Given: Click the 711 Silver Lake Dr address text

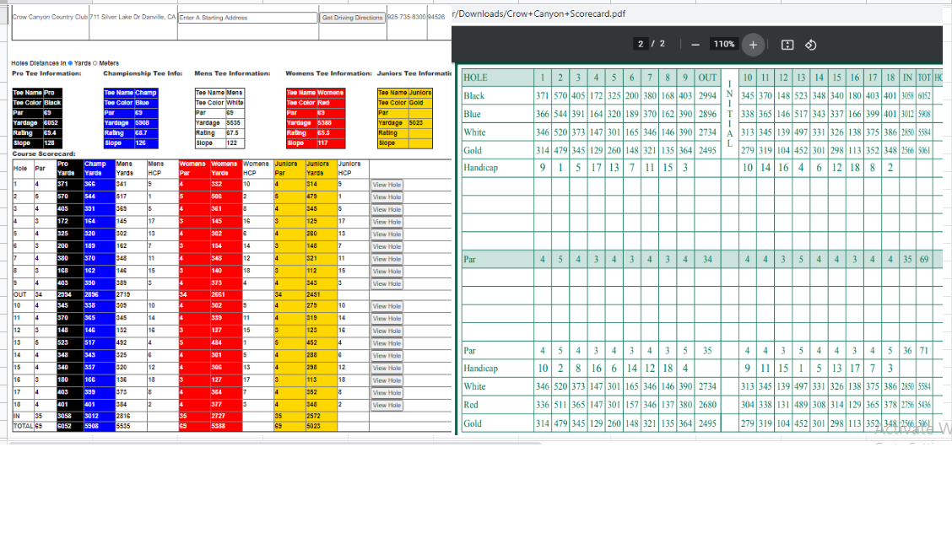Looking at the screenshot, I should pos(133,17).
